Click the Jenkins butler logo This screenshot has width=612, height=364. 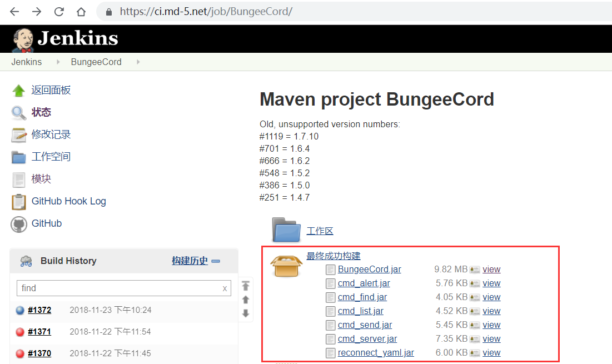click(x=23, y=40)
